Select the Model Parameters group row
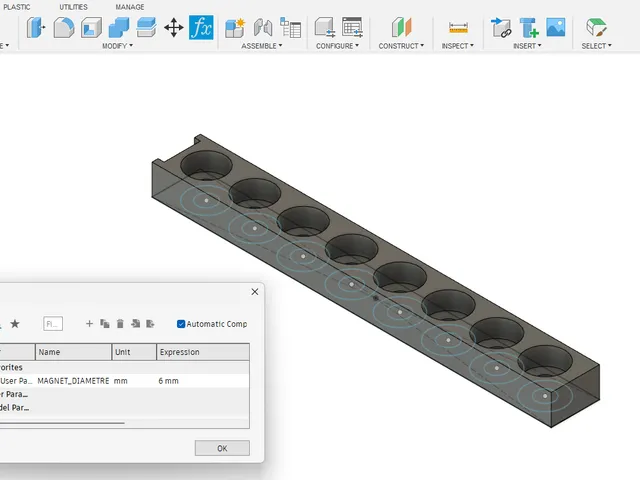Screen dimensions: 640x480 coord(124,408)
